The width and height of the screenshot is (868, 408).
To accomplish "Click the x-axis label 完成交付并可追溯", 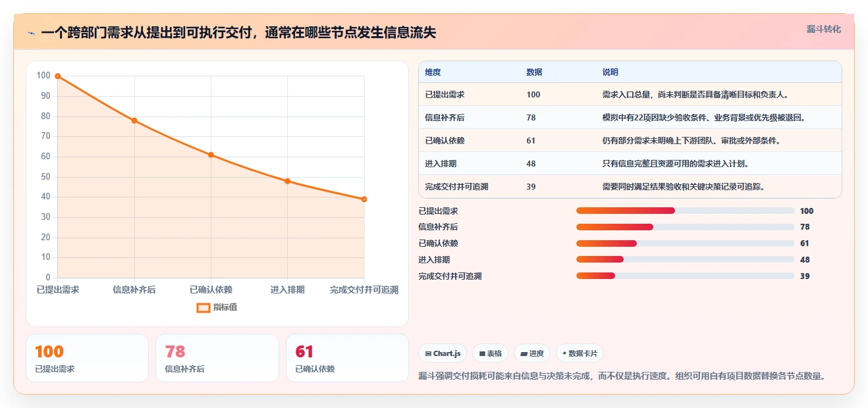I will coord(364,290).
